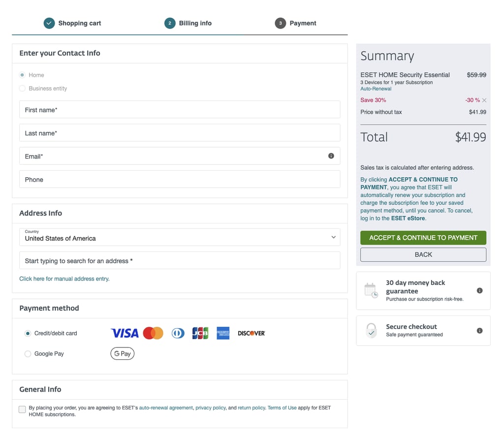
Task: Focus the Last name field
Action: tap(180, 133)
